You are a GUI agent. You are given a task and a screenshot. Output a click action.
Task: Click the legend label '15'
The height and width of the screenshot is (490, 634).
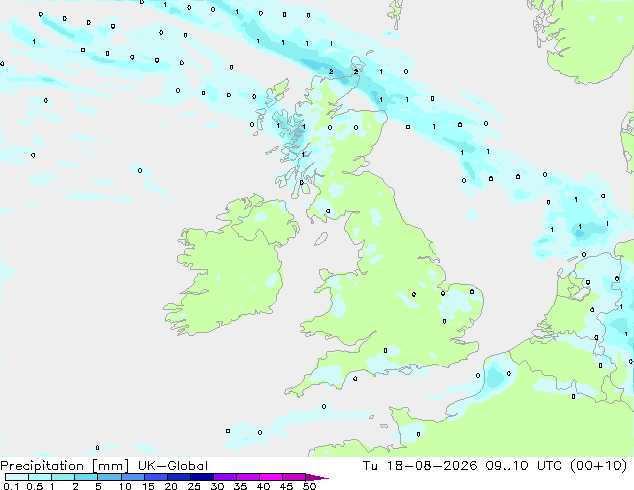click(x=148, y=486)
